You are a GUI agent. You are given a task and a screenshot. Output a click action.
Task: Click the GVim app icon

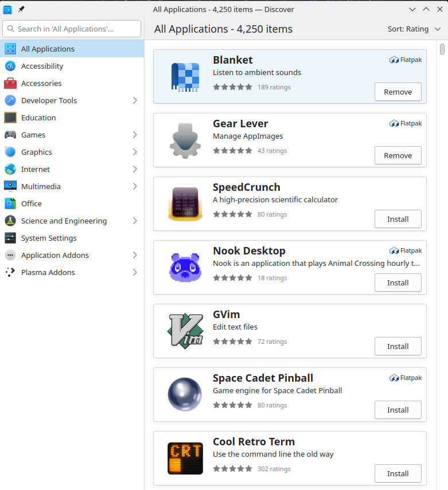(x=185, y=331)
